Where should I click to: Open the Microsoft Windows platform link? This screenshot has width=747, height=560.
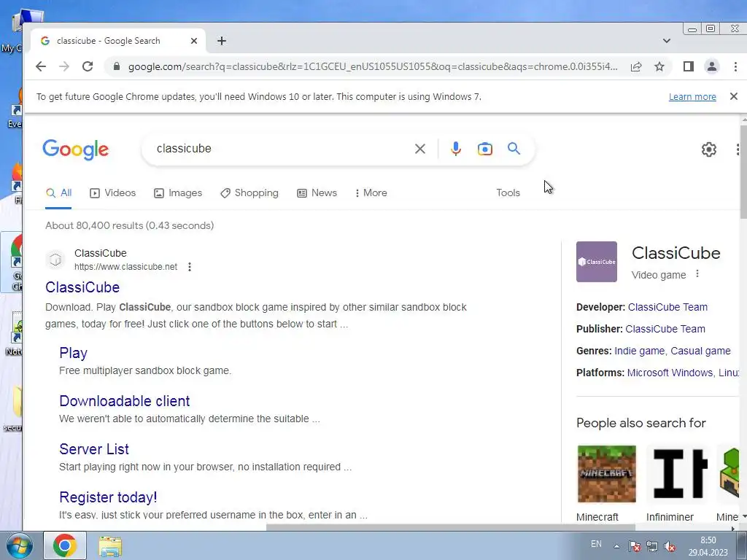[x=670, y=373]
